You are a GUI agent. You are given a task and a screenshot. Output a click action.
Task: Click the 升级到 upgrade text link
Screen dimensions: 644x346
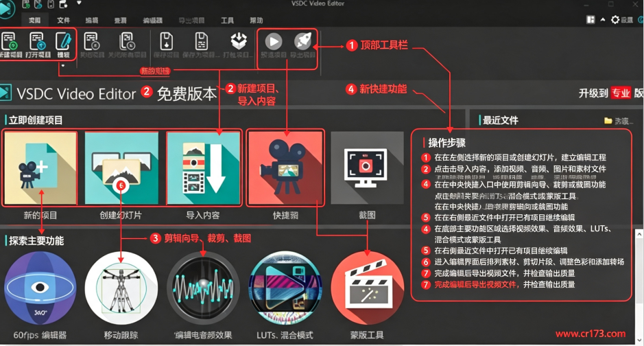[593, 93]
